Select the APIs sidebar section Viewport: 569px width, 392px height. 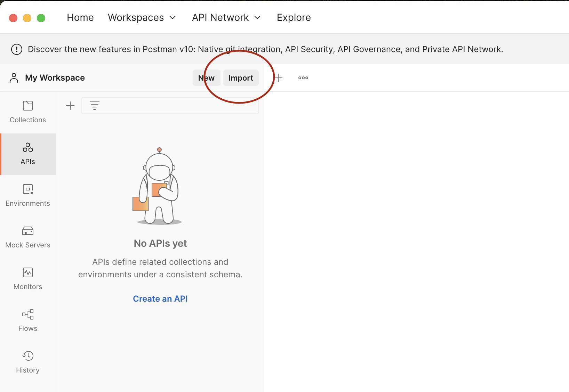click(x=28, y=154)
